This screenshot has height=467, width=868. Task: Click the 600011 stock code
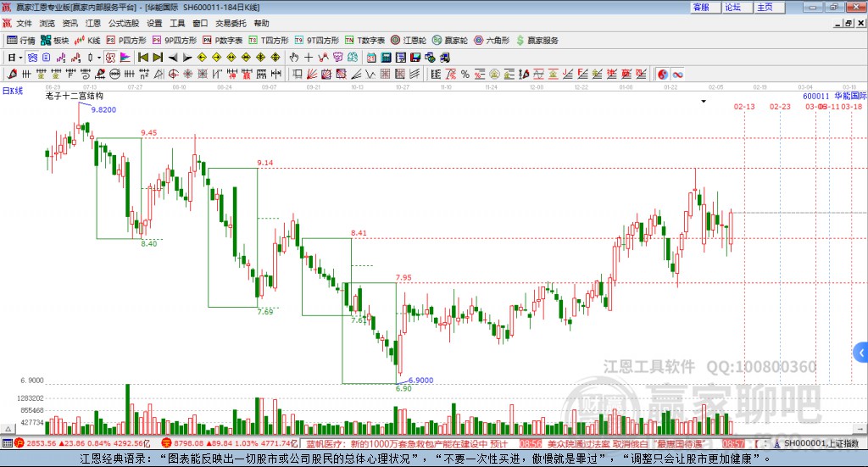point(816,96)
